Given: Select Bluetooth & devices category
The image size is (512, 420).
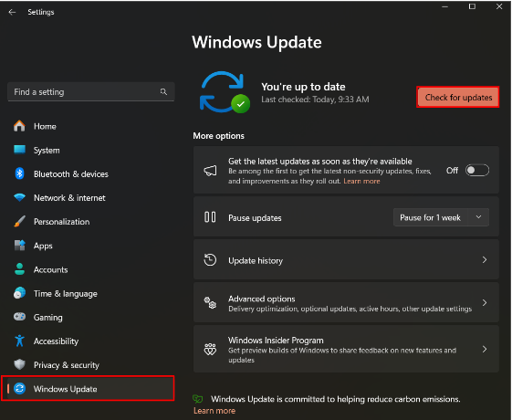Looking at the screenshot, I should (x=71, y=174).
